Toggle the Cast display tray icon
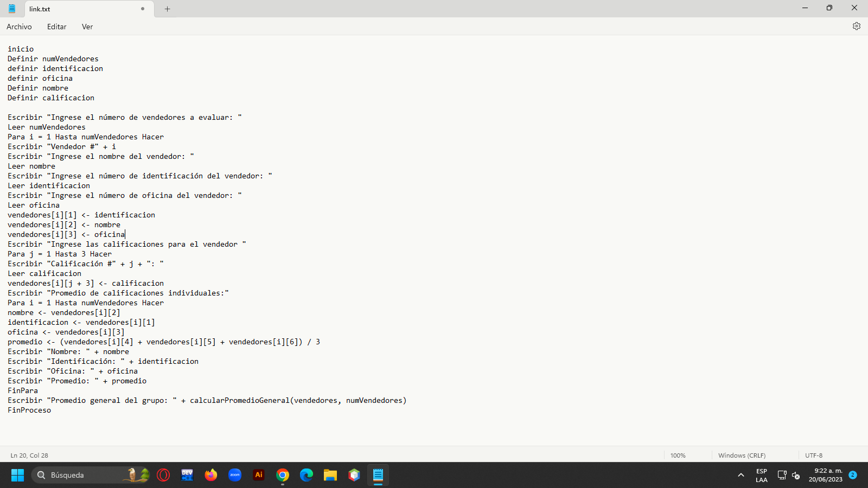Image resolution: width=868 pixels, height=488 pixels. click(x=782, y=475)
